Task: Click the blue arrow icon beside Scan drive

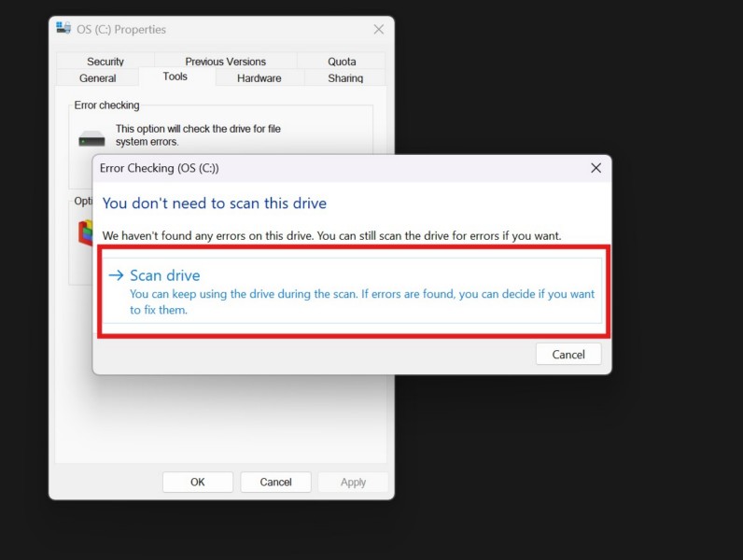Action: tap(116, 275)
